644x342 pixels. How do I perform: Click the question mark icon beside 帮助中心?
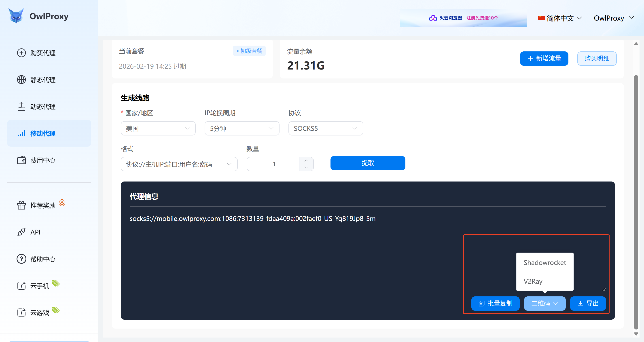point(21,259)
